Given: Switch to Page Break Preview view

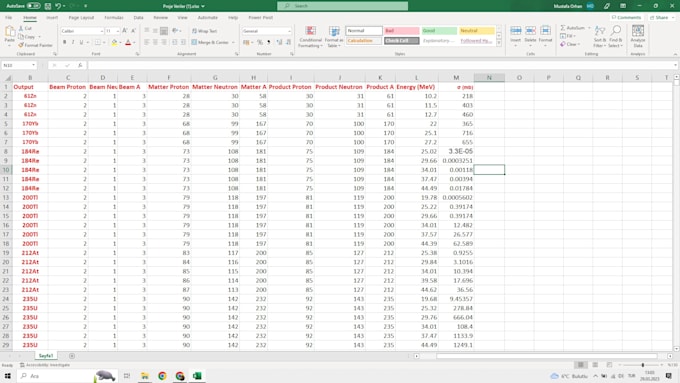Looking at the screenshot, I should 609,365.
